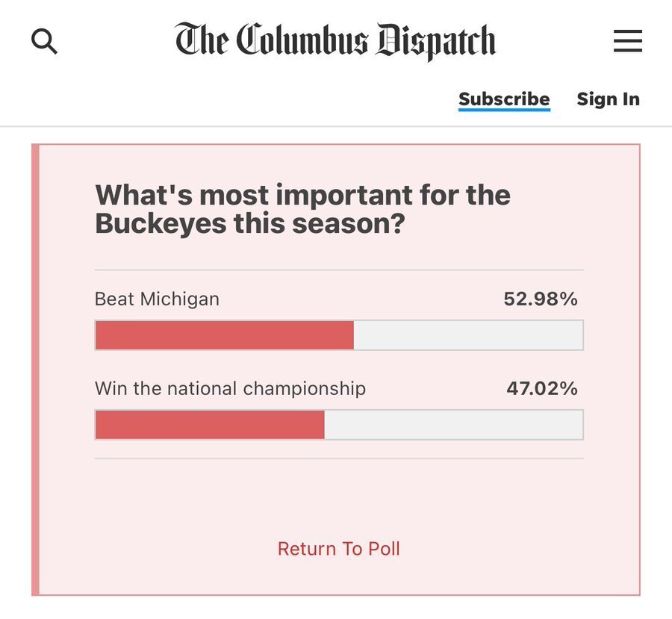Click the red Beat Michigan result bar
The height and width of the screenshot is (619, 672).
click(x=224, y=335)
